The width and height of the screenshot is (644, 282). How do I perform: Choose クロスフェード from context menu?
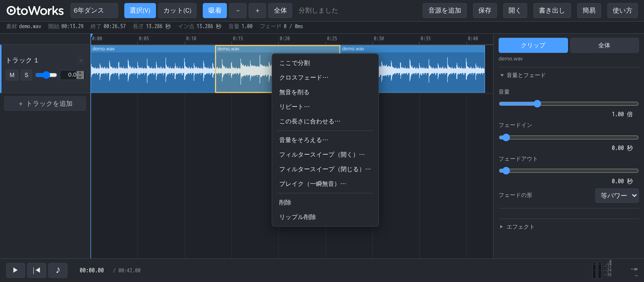(325, 78)
